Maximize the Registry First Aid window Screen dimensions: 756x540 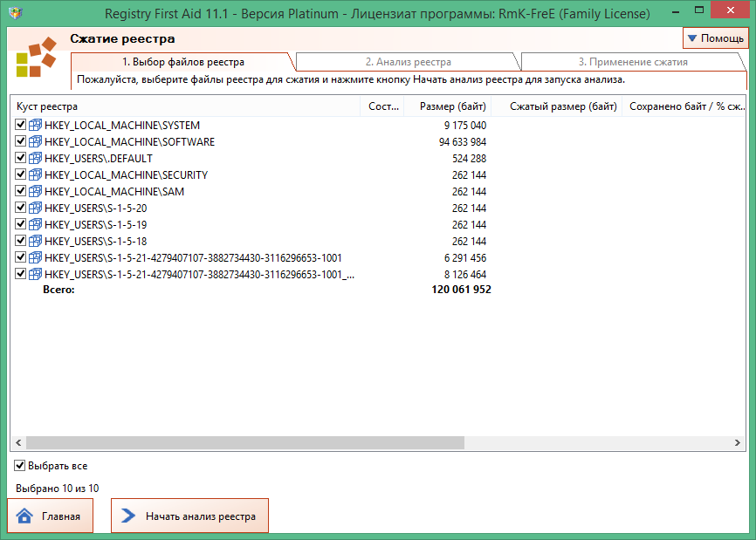pos(699,10)
